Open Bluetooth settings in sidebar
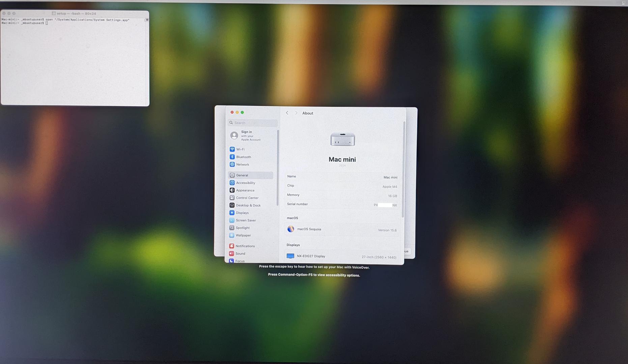 click(232, 157)
